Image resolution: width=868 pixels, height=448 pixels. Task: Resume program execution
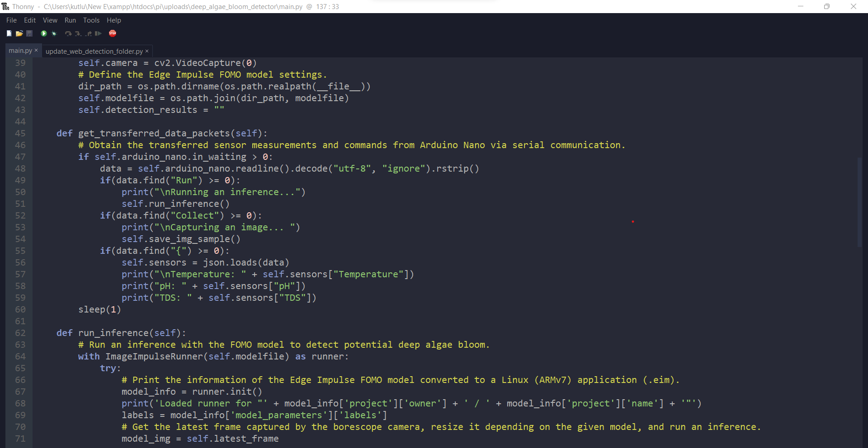point(98,33)
